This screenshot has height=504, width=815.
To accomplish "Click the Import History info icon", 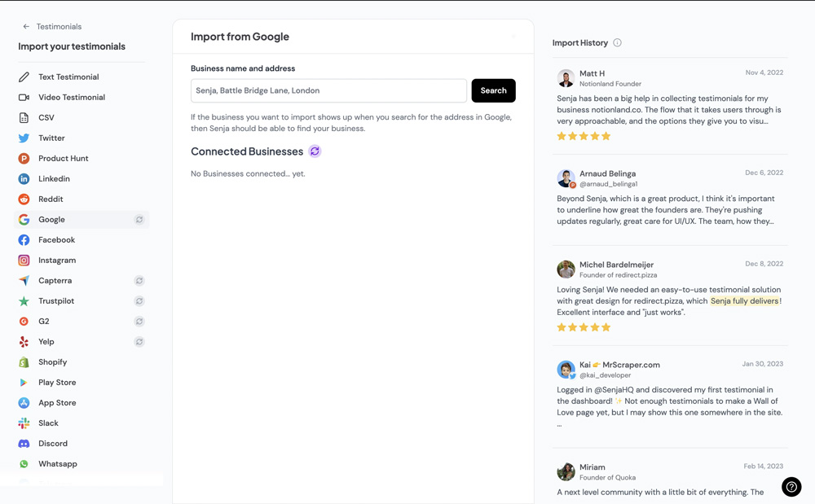I will pyautogui.click(x=617, y=42).
